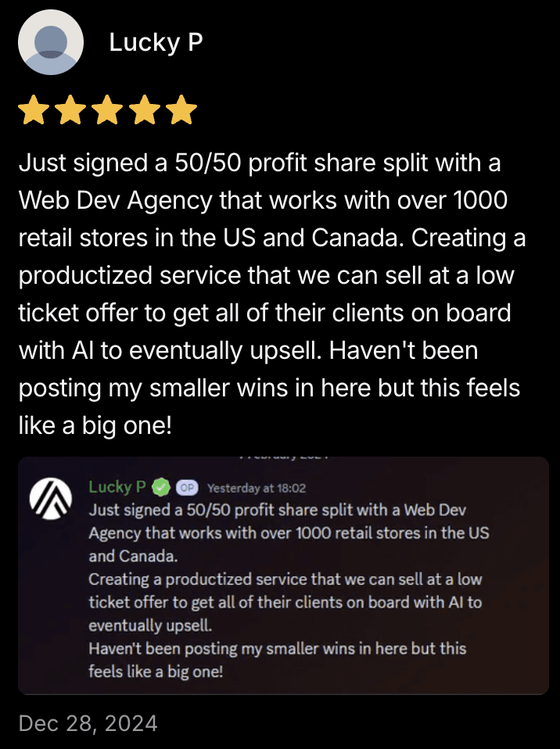The height and width of the screenshot is (749, 560).
Task: Open the green Lucky P username in message
Action: click(x=117, y=487)
